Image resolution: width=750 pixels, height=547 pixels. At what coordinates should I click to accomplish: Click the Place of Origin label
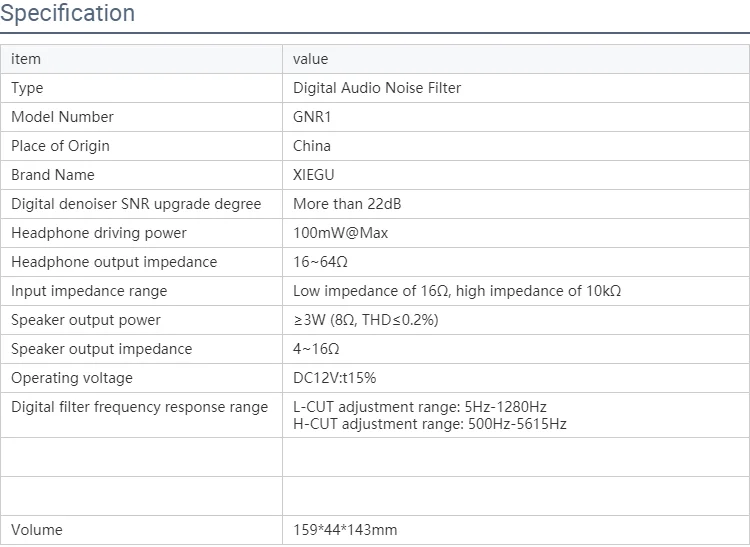pyautogui.click(x=60, y=146)
